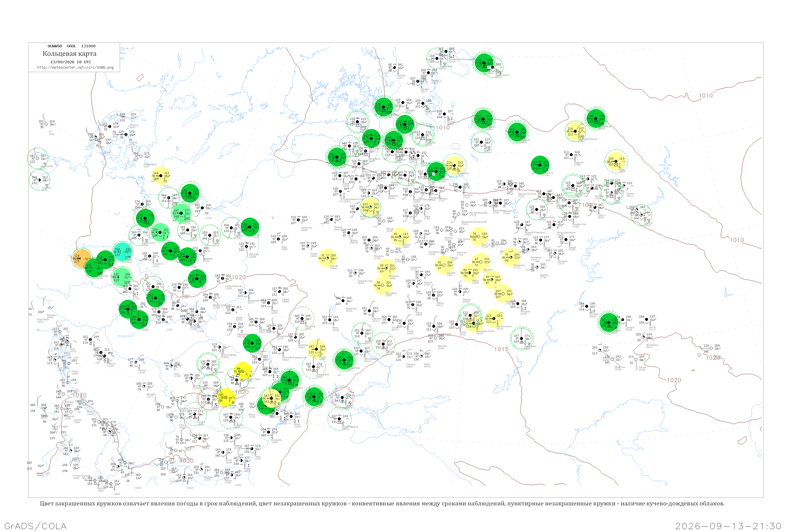Select the cyan Liberec station circle
The height and width of the screenshot is (532, 798).
tap(122, 252)
